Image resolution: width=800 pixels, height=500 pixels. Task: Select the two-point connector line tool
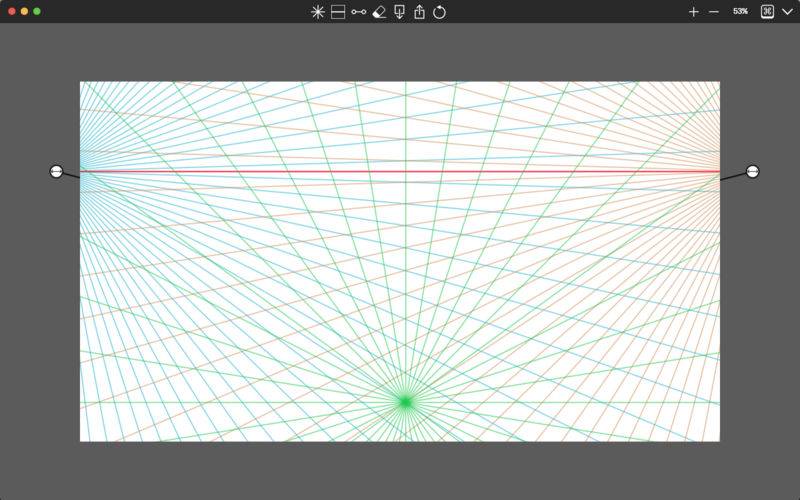(359, 12)
